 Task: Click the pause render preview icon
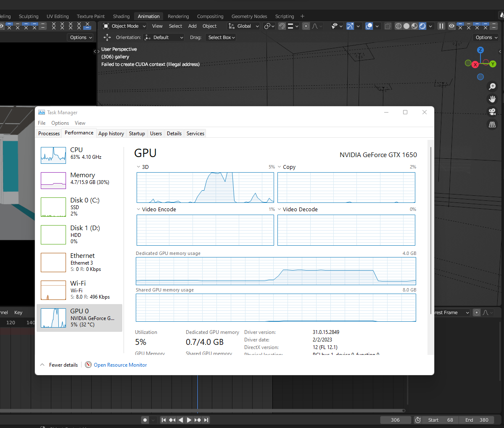441,26
